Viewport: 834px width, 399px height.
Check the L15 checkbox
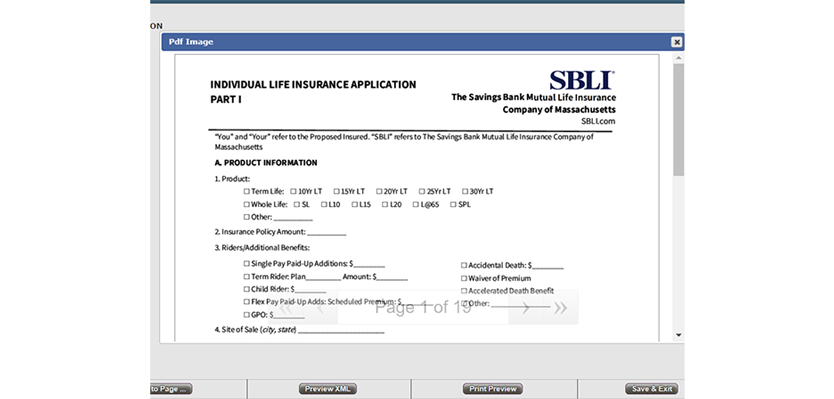(354, 204)
